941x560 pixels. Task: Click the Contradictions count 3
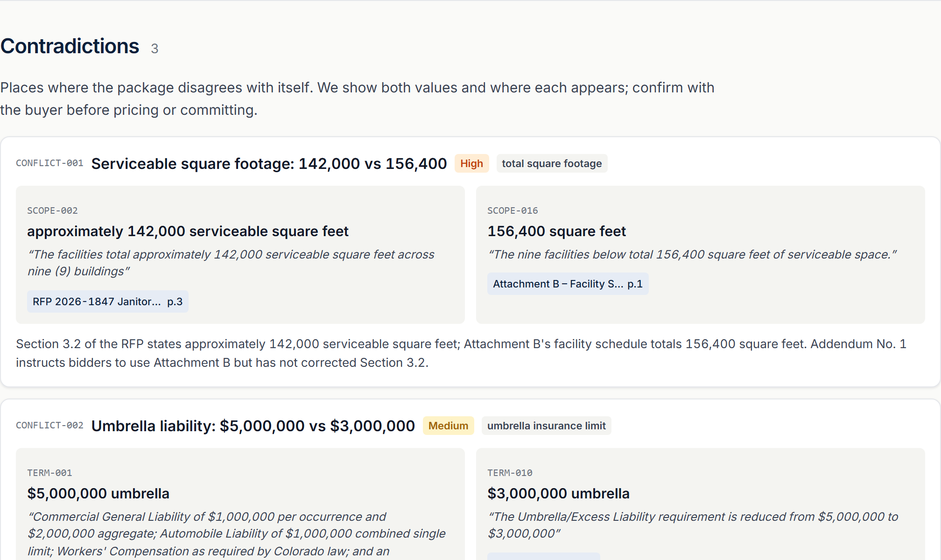pyautogui.click(x=154, y=49)
